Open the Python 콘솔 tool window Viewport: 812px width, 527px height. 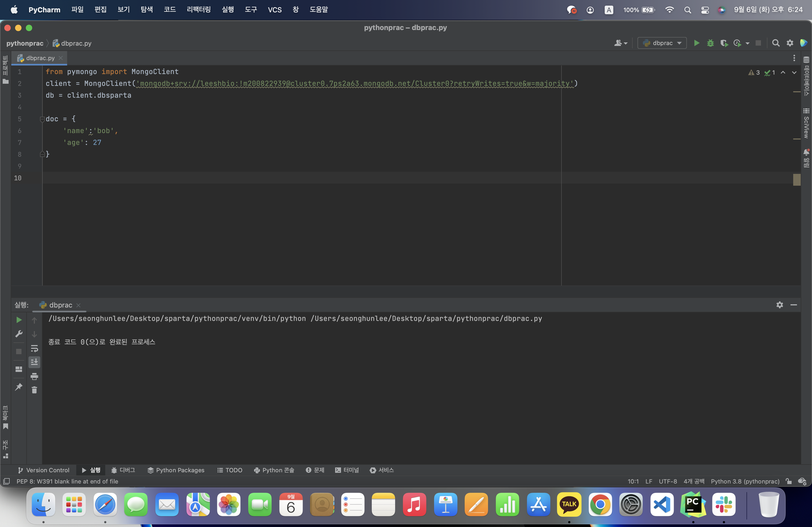click(x=274, y=470)
